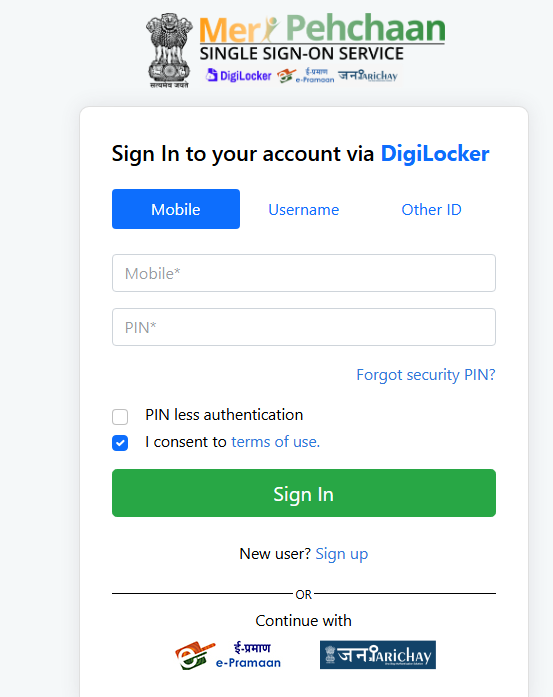Focus the PIN input field
The image size is (553, 697).
[304, 327]
